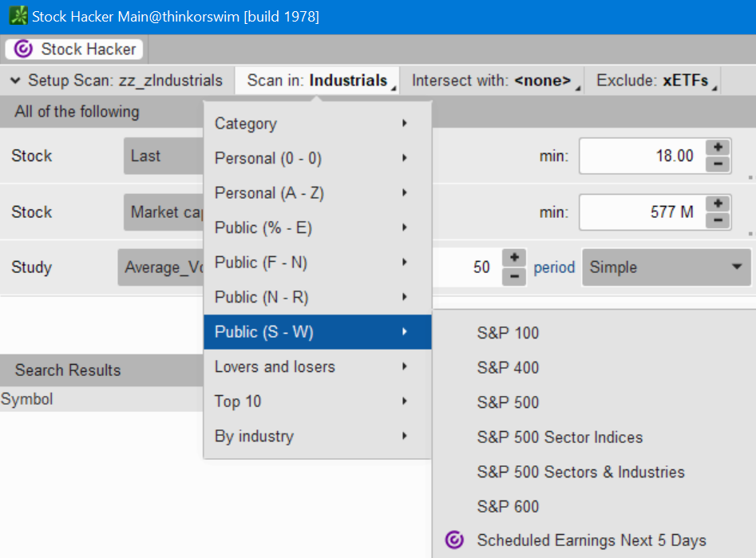Choose S&P 400 from the submenu
Viewport: 756px width, 558px height.
point(508,367)
